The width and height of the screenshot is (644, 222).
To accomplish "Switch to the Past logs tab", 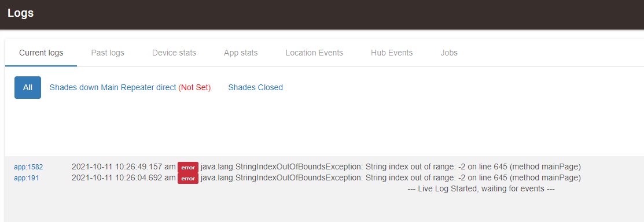I will tap(108, 53).
